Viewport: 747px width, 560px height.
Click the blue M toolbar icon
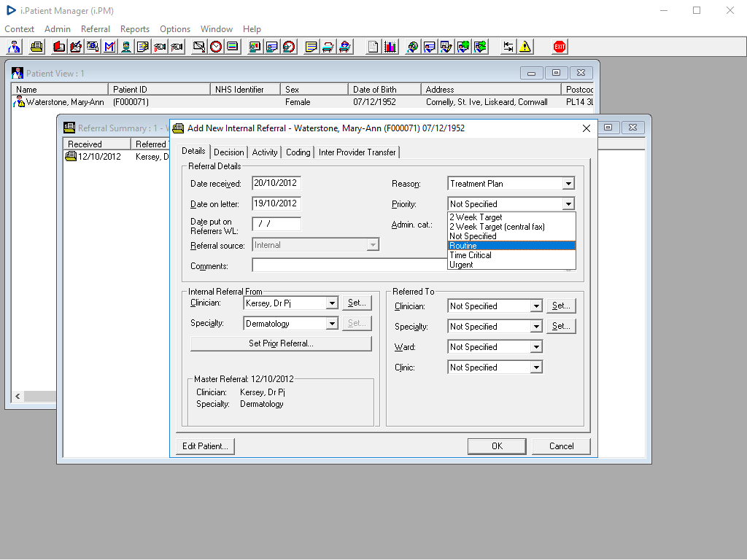pos(109,47)
